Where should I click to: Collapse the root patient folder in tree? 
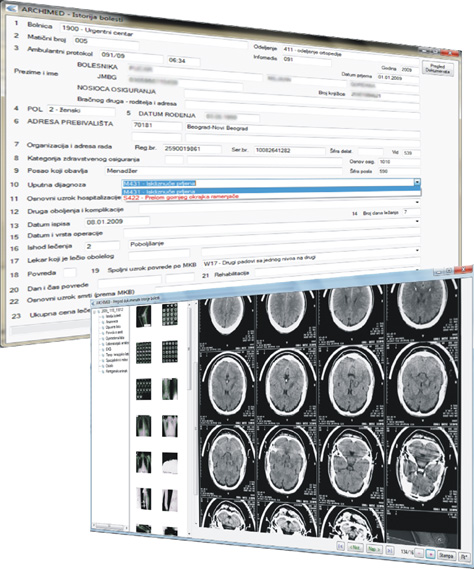pyautogui.click(x=95, y=311)
